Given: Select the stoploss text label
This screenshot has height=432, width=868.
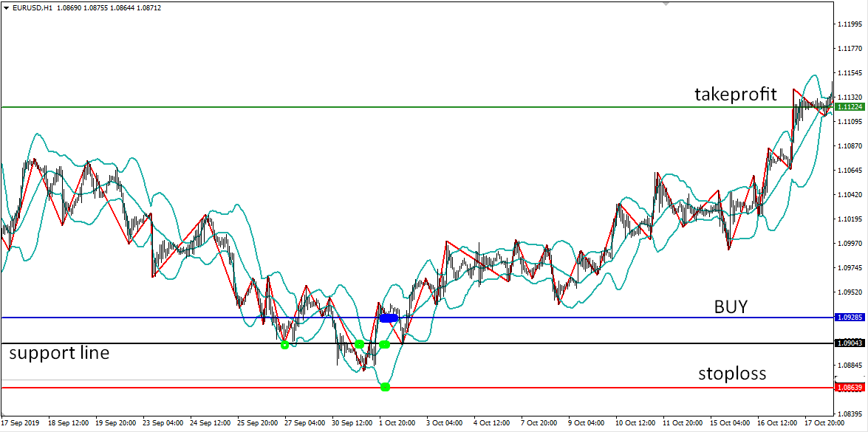Looking at the screenshot, I should [x=732, y=374].
